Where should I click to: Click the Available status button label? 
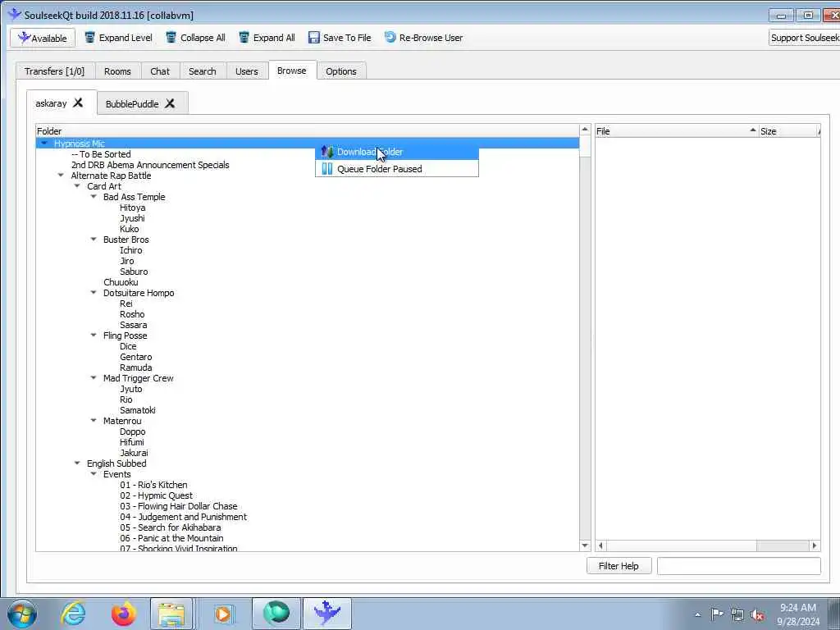click(49, 39)
